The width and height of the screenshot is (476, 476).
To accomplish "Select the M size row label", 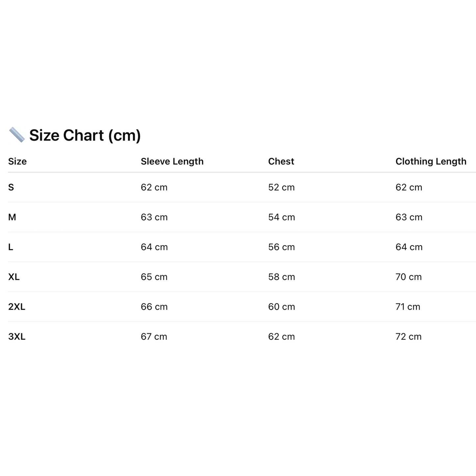I will coord(12,217).
